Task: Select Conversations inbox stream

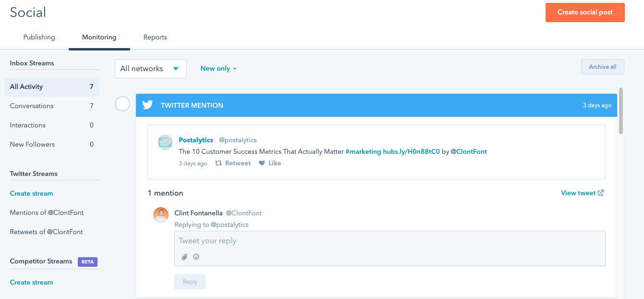Action: pyautogui.click(x=52, y=106)
